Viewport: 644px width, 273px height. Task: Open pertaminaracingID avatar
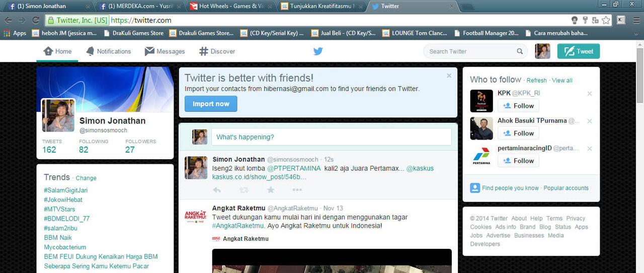pyautogui.click(x=481, y=156)
